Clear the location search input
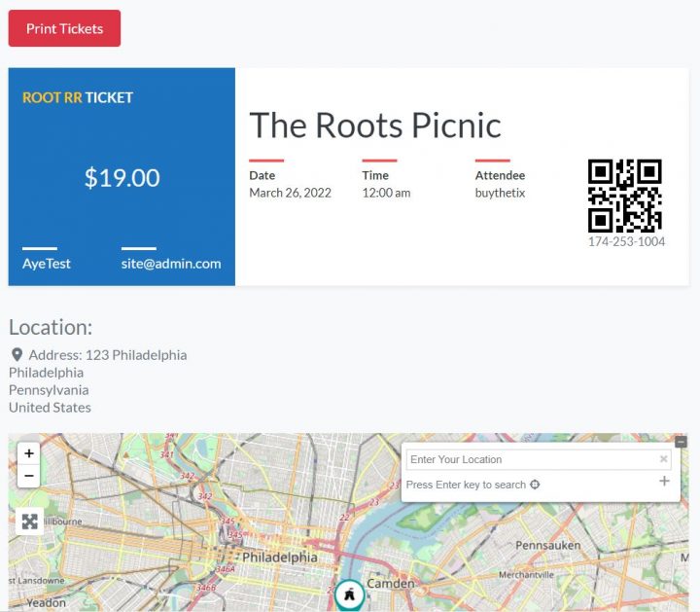The width and height of the screenshot is (700, 612). 664,459
